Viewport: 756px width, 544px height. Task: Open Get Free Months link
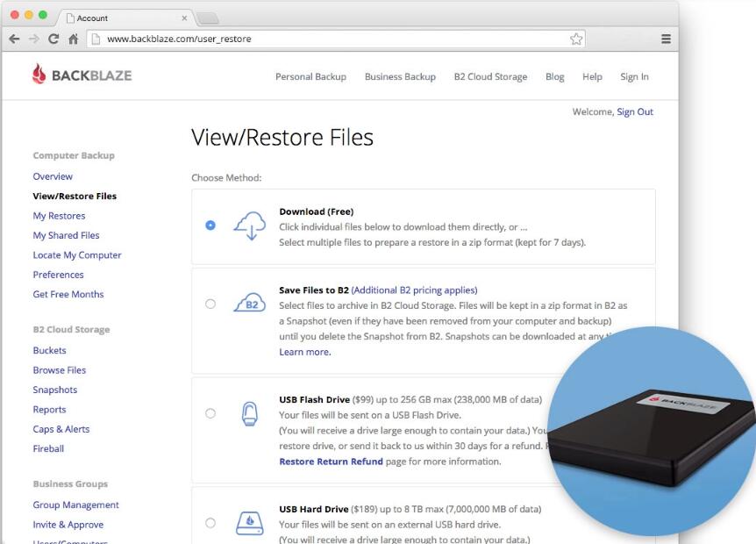(68, 294)
